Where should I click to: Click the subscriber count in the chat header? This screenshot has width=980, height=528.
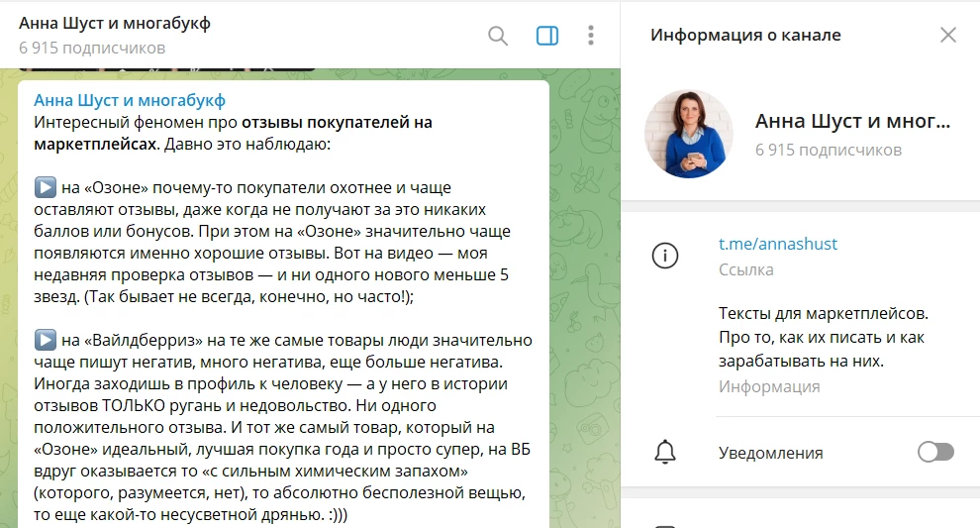coord(92,49)
